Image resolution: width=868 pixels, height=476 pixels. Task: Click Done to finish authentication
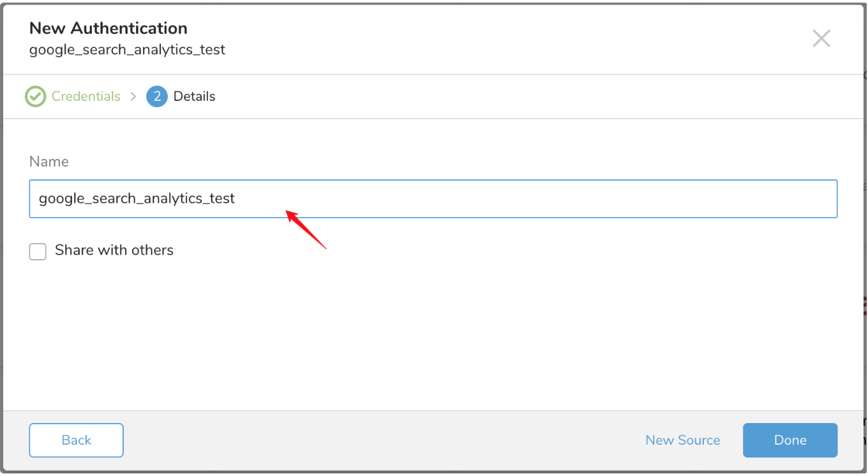(789, 440)
